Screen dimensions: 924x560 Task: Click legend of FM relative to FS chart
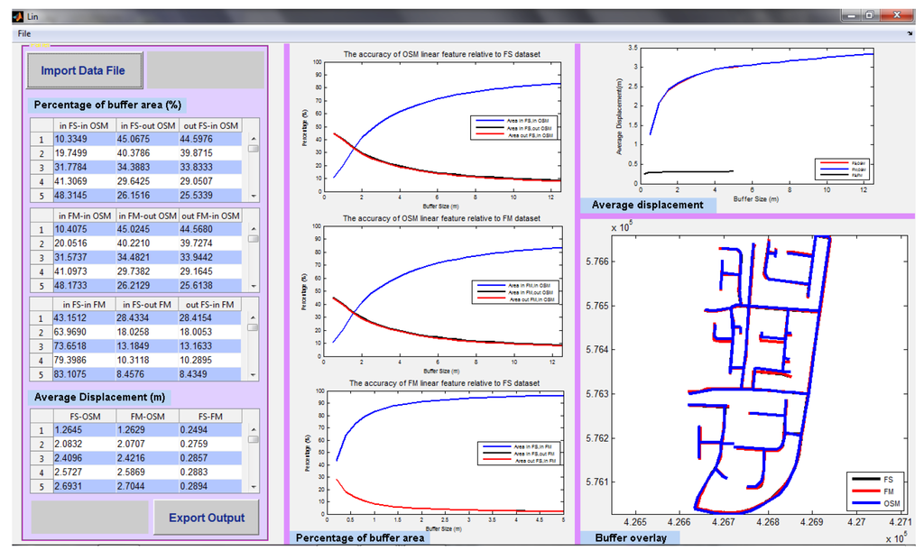click(x=519, y=454)
